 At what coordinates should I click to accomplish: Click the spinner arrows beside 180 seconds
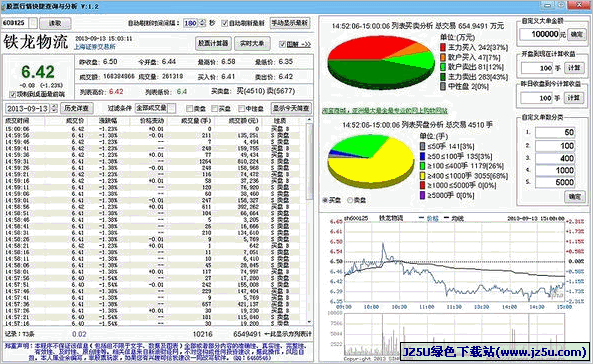click(202, 23)
